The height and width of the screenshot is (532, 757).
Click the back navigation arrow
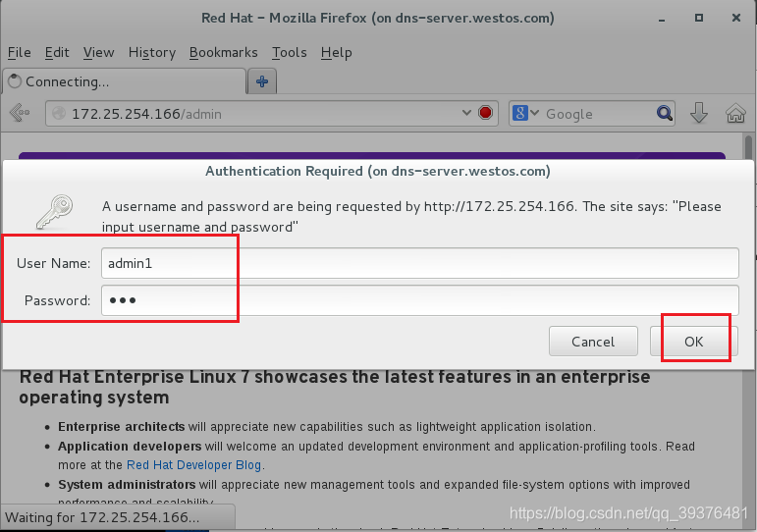pos(20,113)
